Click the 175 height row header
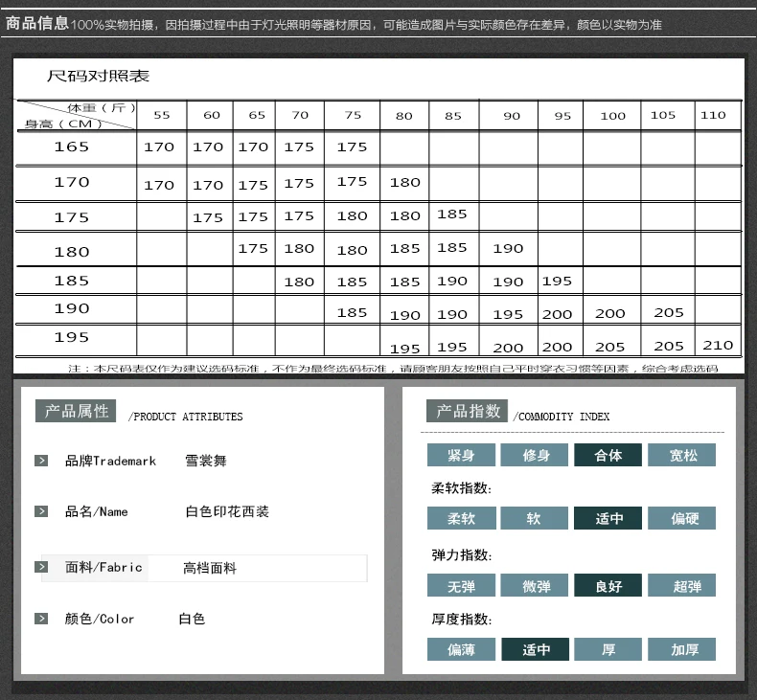This screenshot has height=700, width=757. tap(72, 217)
